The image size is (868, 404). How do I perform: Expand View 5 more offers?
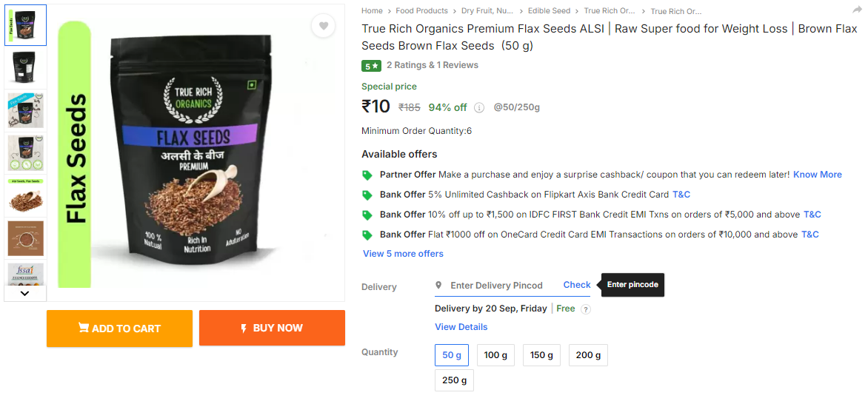pos(403,254)
